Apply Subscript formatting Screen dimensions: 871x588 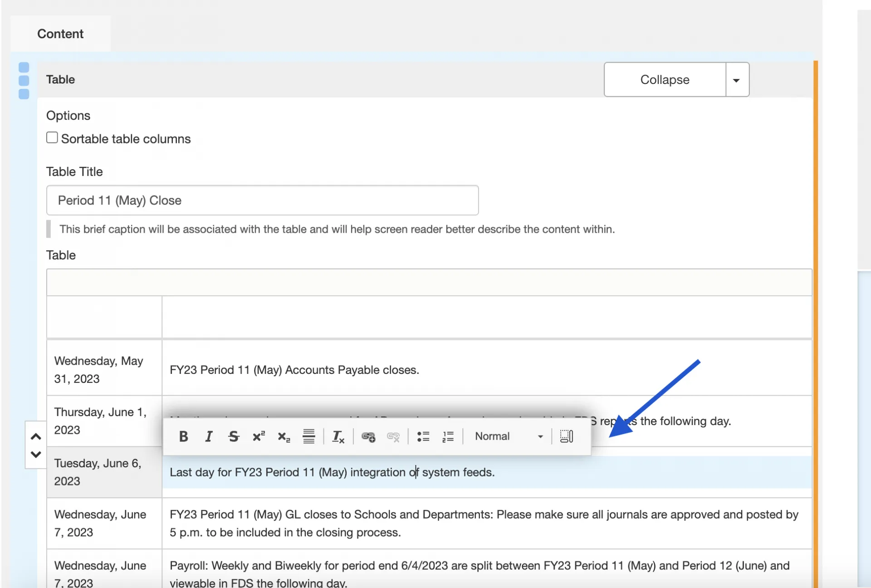[x=284, y=436]
